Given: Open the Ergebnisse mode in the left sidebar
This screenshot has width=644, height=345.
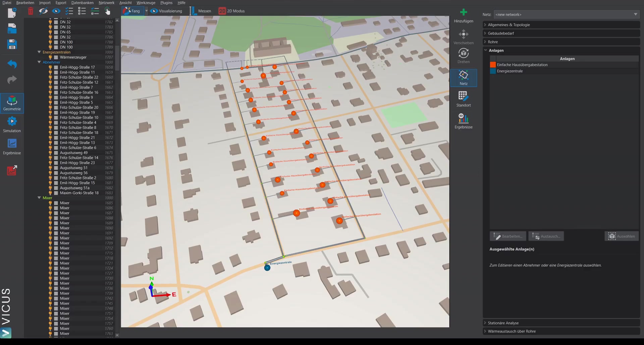Looking at the screenshot, I should tap(12, 147).
